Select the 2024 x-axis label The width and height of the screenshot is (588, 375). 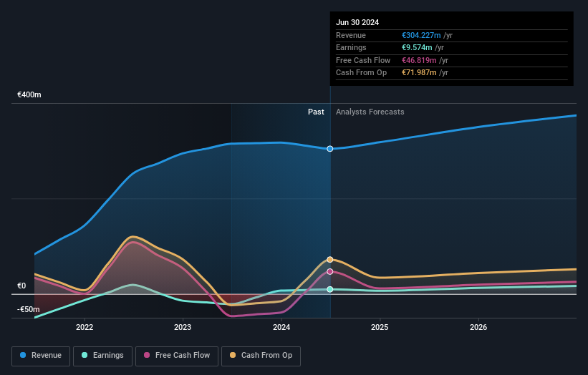281,327
